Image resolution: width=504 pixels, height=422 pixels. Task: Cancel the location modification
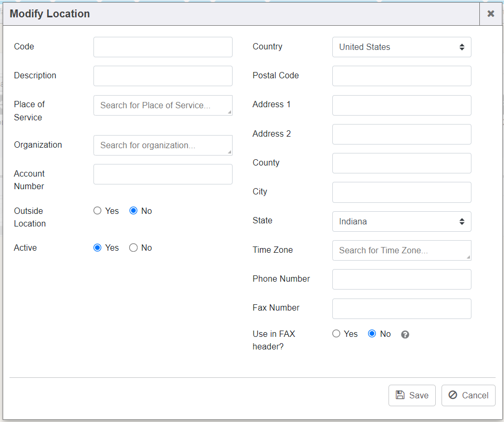(x=468, y=395)
